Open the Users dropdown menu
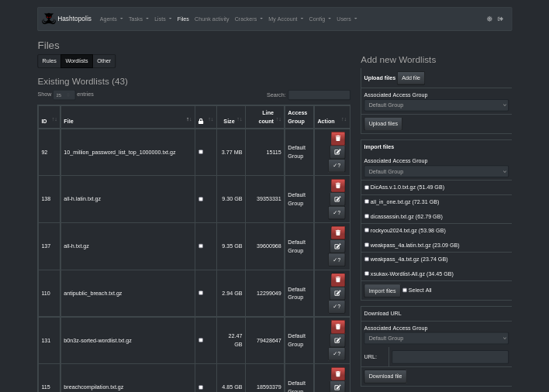 click(x=347, y=19)
